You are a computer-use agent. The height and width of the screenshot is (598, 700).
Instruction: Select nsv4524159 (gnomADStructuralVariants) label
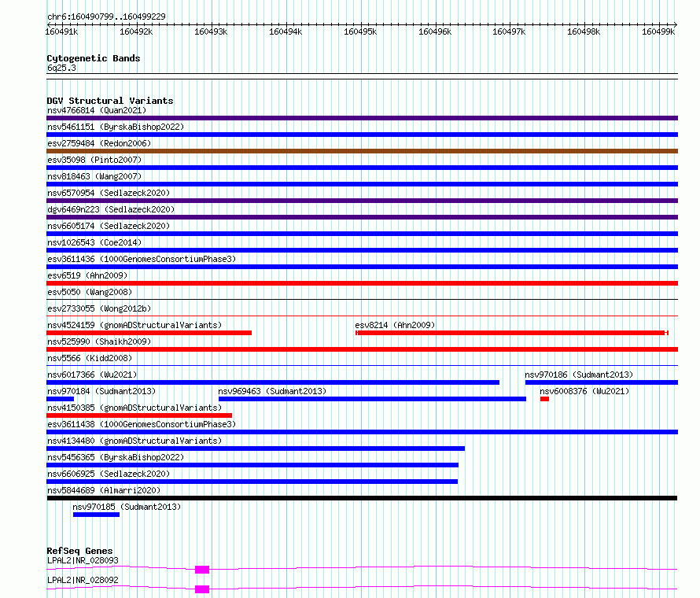tap(134, 325)
